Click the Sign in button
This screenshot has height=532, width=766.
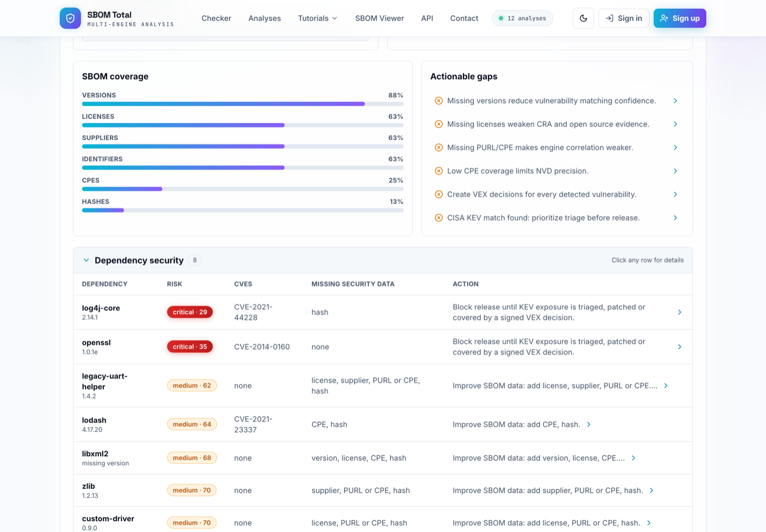(624, 18)
